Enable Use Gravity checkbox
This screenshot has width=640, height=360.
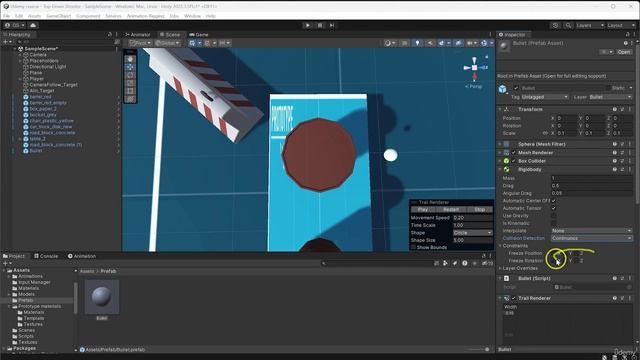553,216
